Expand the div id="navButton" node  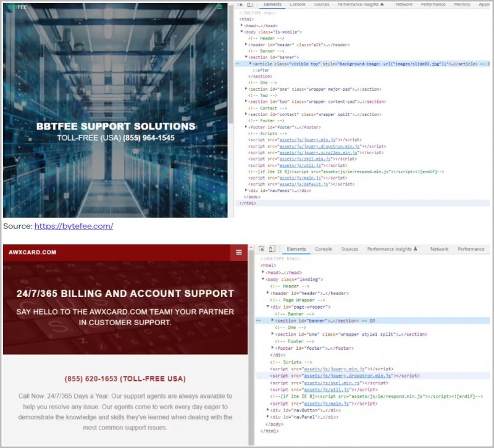click(x=268, y=410)
